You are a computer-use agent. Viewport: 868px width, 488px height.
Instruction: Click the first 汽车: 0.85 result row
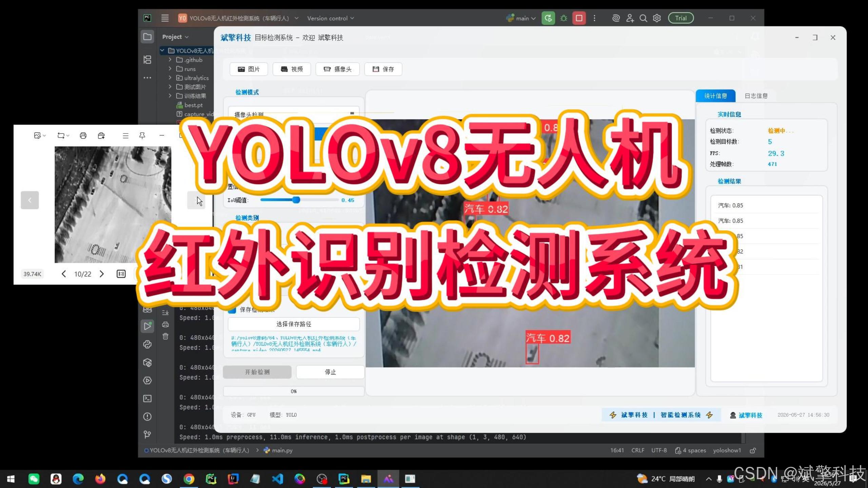click(x=766, y=205)
